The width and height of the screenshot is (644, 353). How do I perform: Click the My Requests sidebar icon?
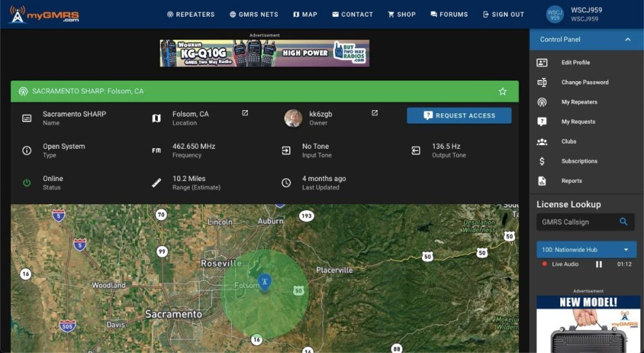(542, 122)
